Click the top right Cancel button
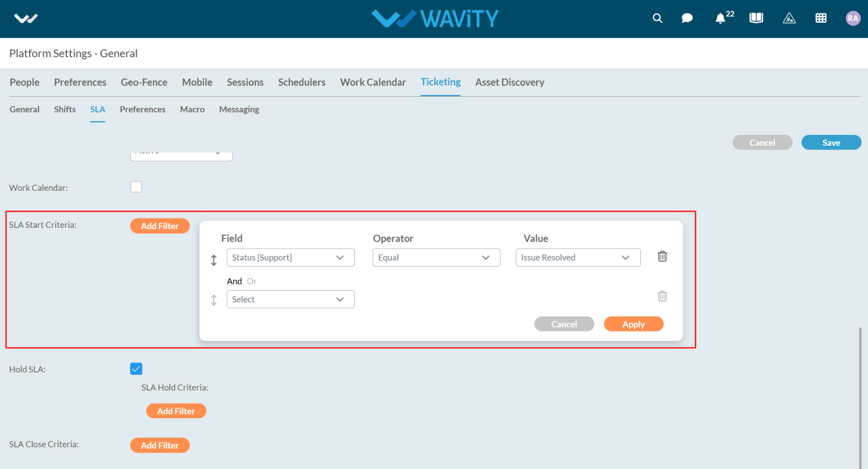Screen dimensions: 868x469 pos(762,143)
